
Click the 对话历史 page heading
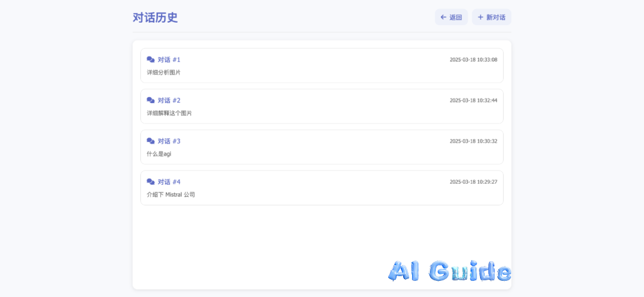(155, 17)
